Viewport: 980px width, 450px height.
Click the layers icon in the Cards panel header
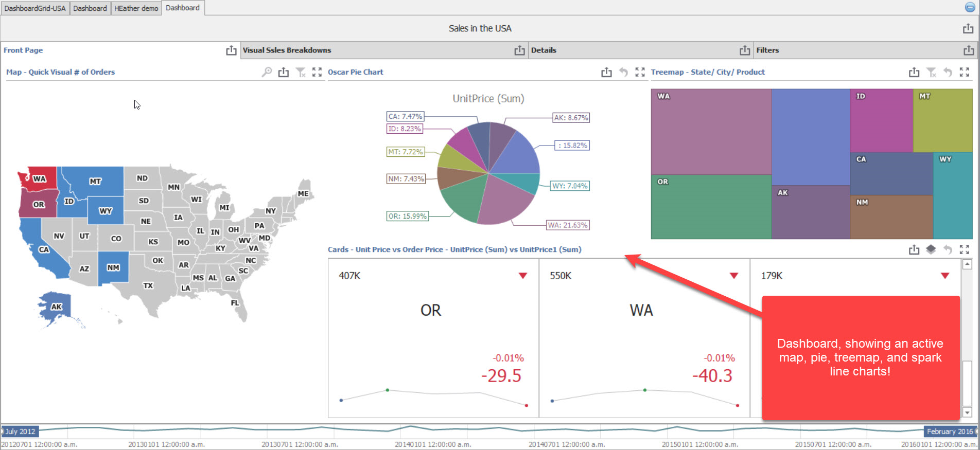pos(931,249)
